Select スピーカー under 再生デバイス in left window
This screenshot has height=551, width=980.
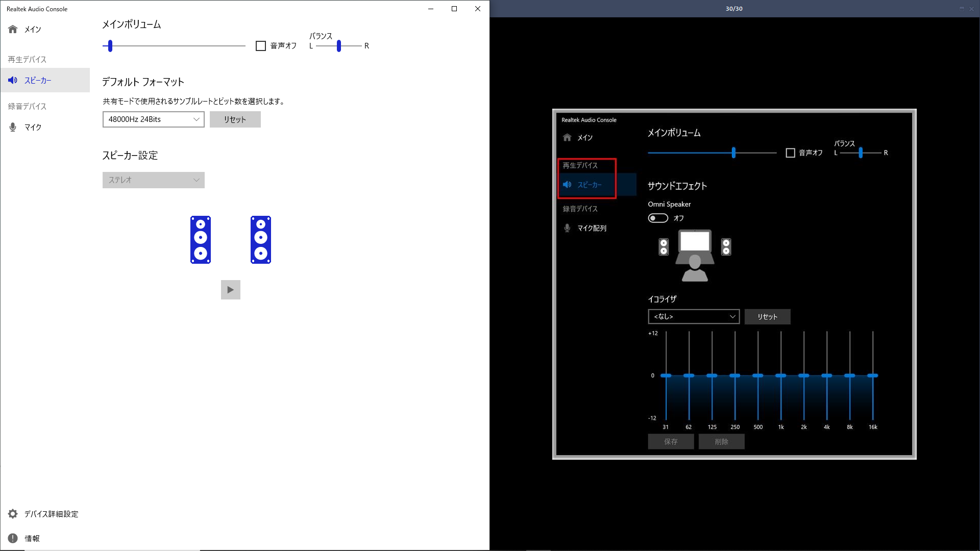pyautogui.click(x=45, y=80)
